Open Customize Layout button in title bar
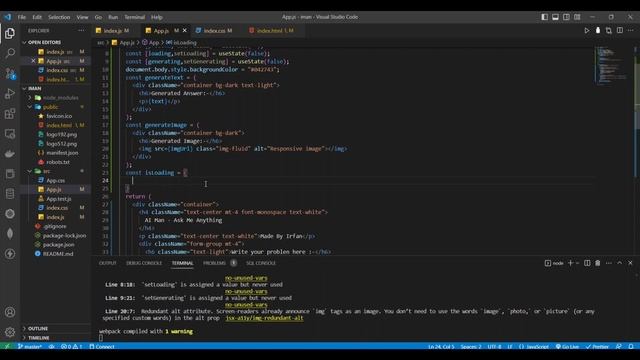The width and height of the screenshot is (640, 360). (x=577, y=17)
